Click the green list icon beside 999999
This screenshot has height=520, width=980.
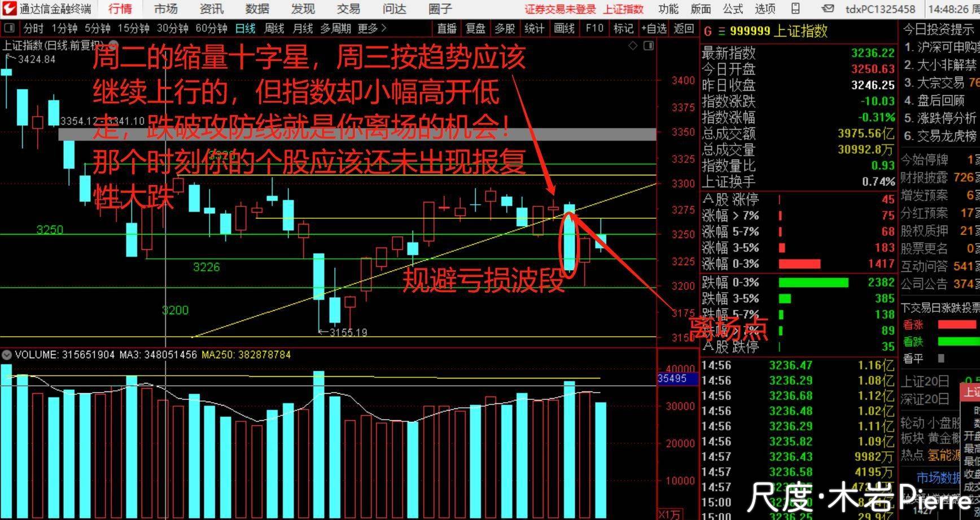point(721,32)
